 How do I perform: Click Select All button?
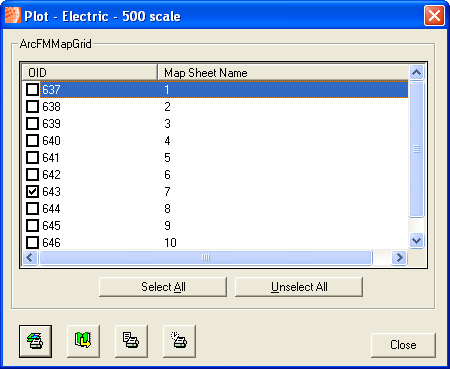[163, 287]
